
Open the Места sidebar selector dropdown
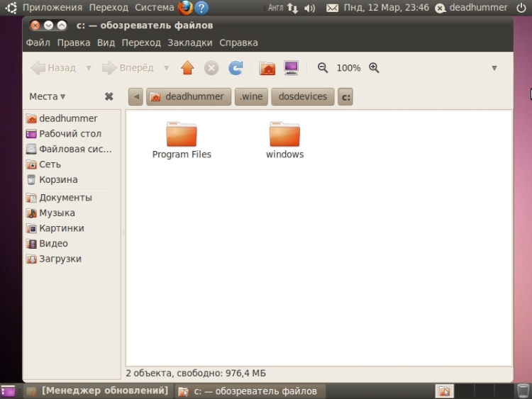pyautogui.click(x=47, y=96)
